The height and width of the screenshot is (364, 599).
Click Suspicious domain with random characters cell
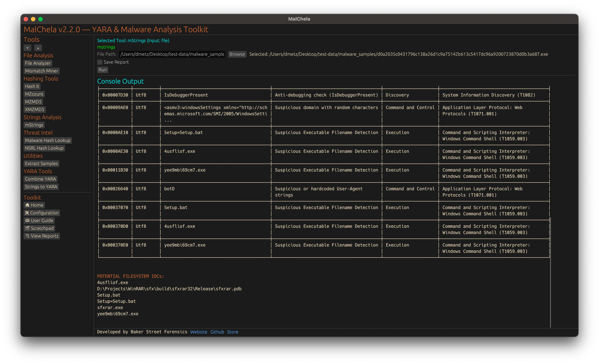pyautogui.click(x=327, y=108)
